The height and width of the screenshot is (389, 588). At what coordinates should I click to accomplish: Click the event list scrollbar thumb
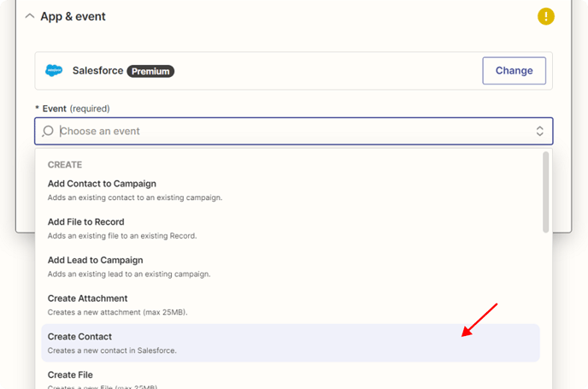[545, 192]
